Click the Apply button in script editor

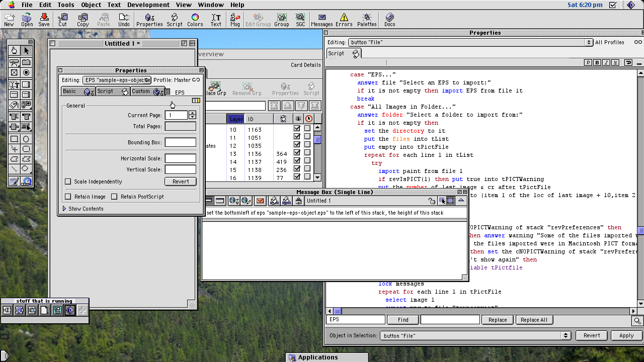pyautogui.click(x=626, y=335)
